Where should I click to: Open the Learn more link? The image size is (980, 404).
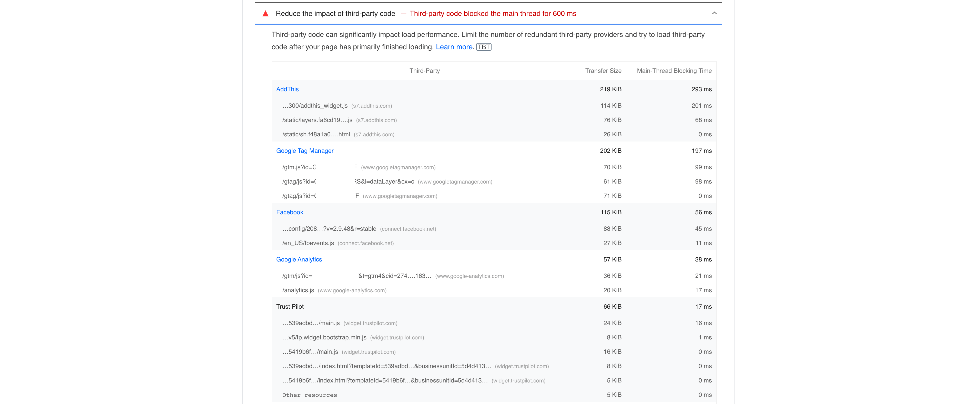[454, 47]
